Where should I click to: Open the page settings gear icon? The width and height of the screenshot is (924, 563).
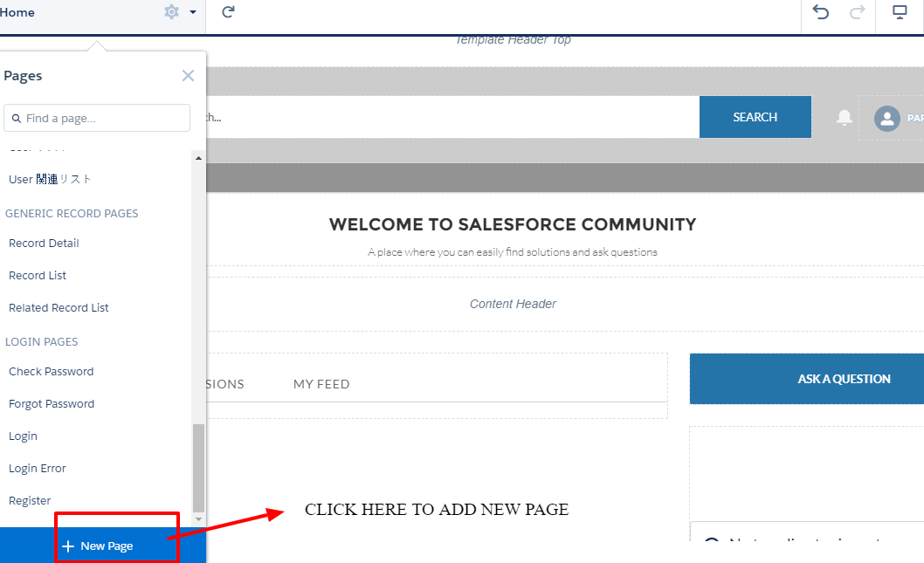point(171,12)
